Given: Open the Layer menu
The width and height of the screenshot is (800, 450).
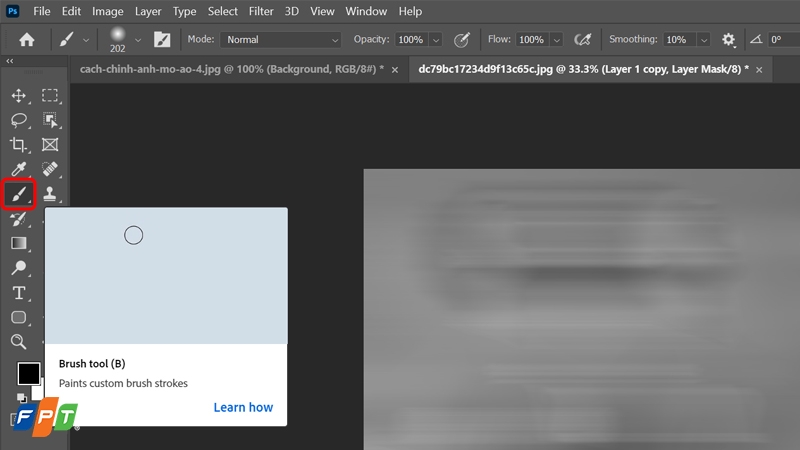Looking at the screenshot, I should (x=148, y=11).
